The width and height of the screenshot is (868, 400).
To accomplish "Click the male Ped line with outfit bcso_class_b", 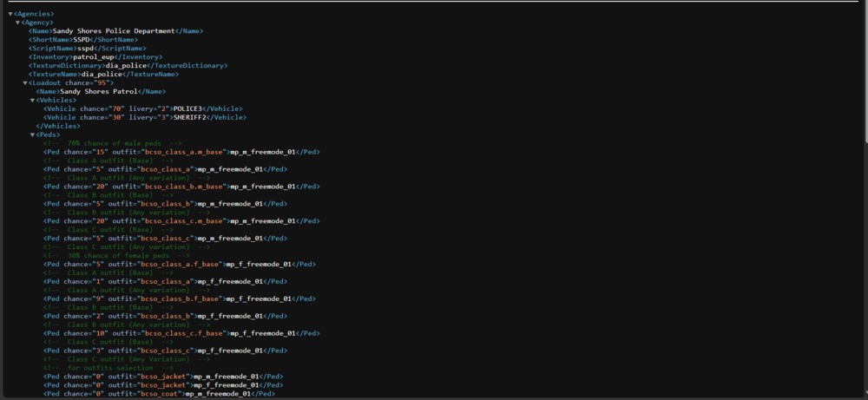I will [165, 204].
